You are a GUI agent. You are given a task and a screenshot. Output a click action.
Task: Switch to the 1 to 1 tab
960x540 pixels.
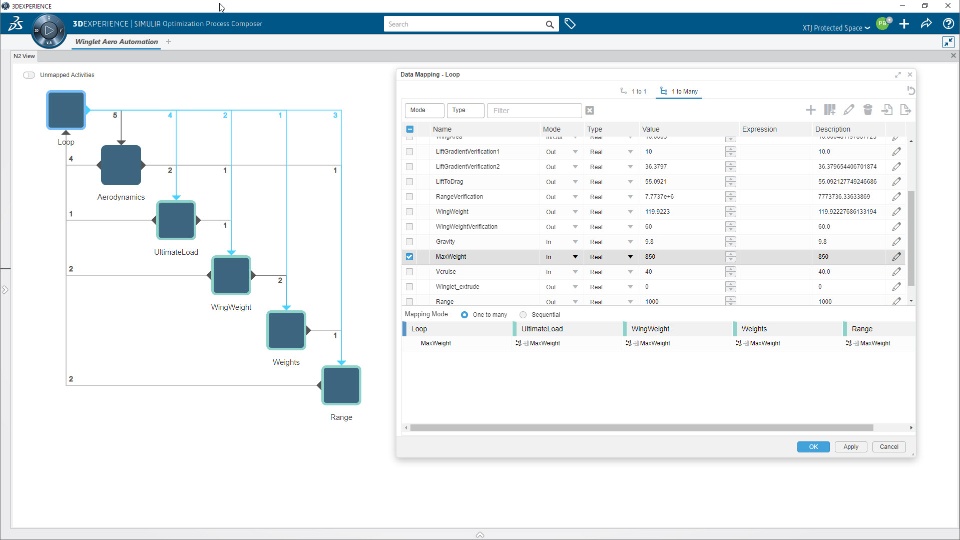633,91
